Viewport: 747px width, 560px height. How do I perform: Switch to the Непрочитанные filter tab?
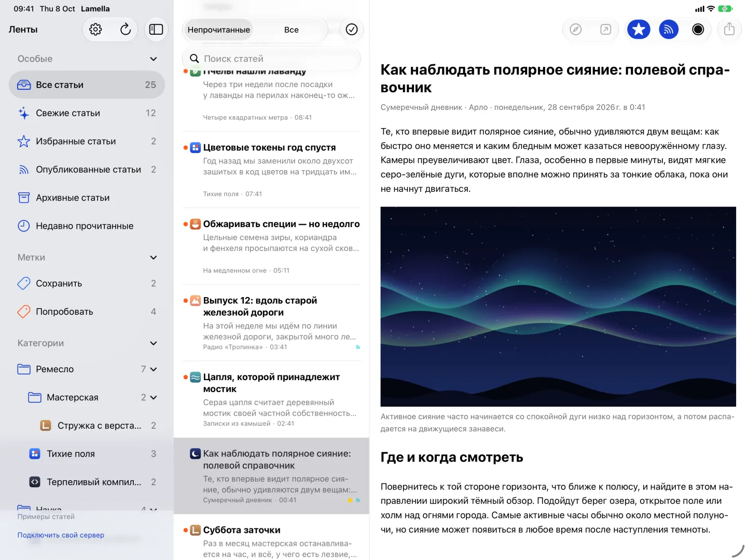click(219, 30)
